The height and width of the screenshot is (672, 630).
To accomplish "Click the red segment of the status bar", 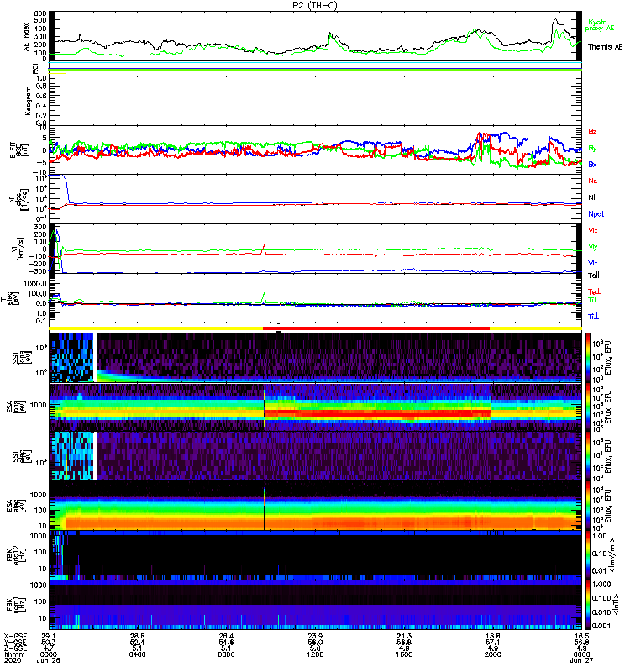I will (x=375, y=328).
